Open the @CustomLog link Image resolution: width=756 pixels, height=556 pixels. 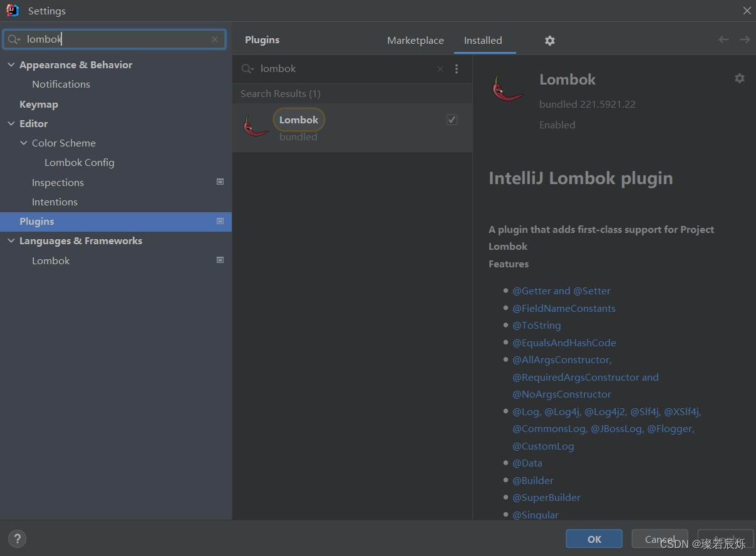point(543,446)
